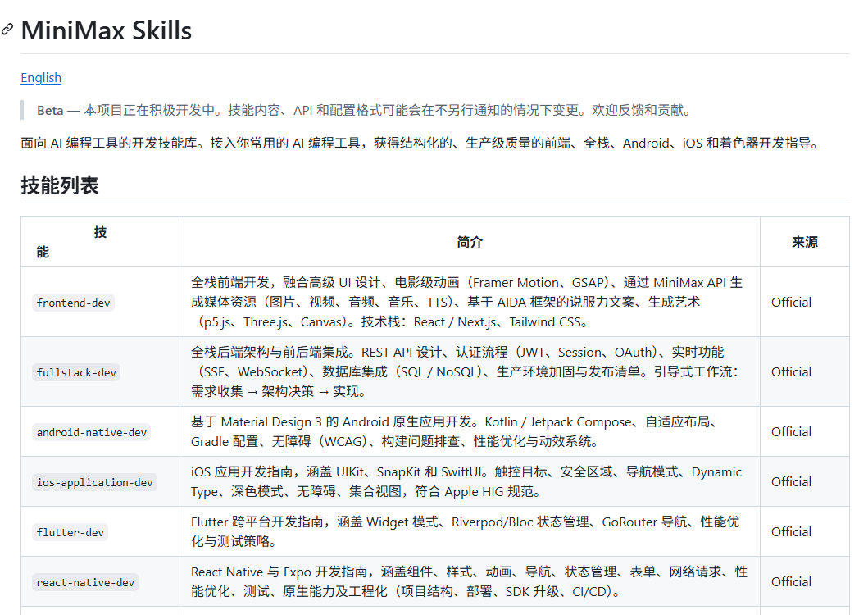Click Official in the android-native-dev row
Screen dimensions: 868x615
point(791,431)
